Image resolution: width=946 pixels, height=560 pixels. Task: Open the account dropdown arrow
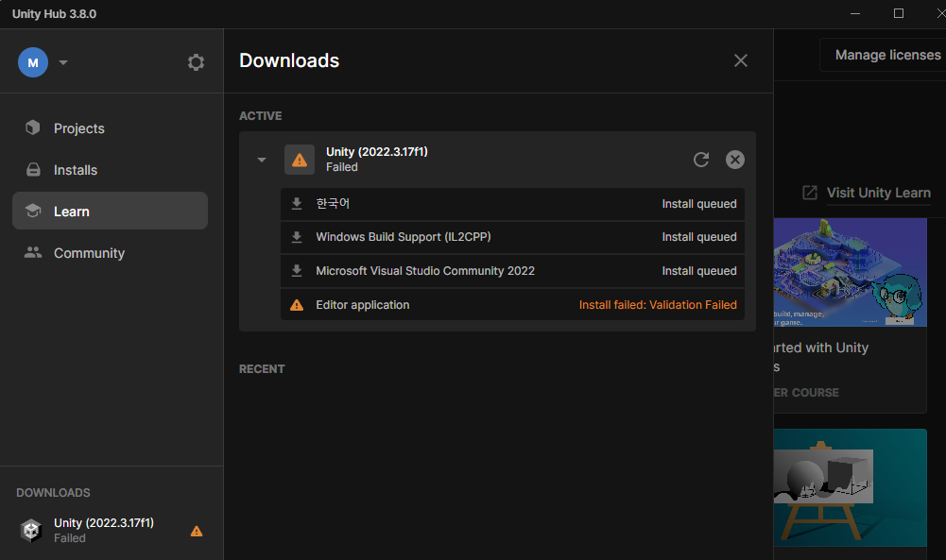[63, 62]
